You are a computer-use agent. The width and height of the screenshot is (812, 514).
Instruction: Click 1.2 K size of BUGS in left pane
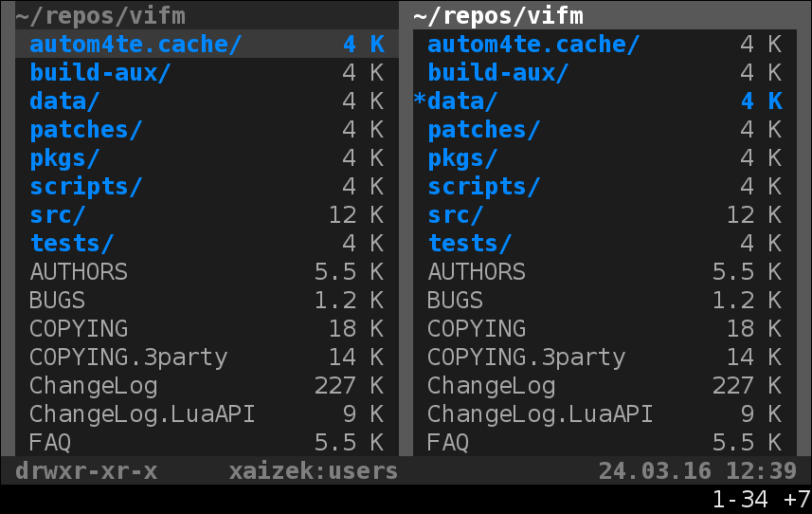(x=350, y=301)
